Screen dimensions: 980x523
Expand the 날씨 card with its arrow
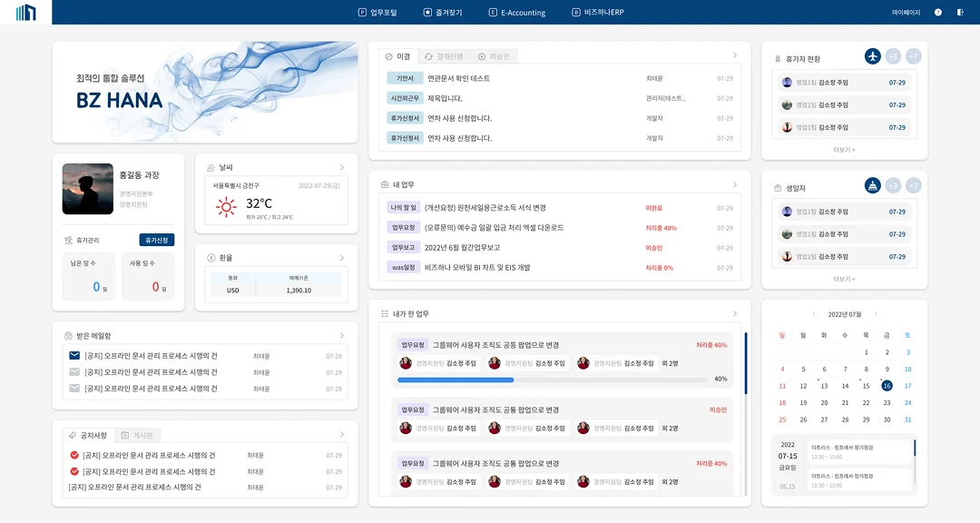coord(342,168)
